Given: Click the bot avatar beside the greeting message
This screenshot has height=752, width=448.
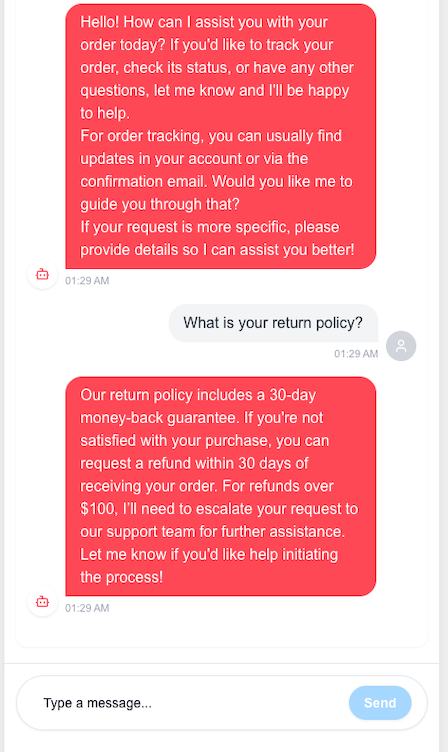Looking at the screenshot, I should (43, 274).
